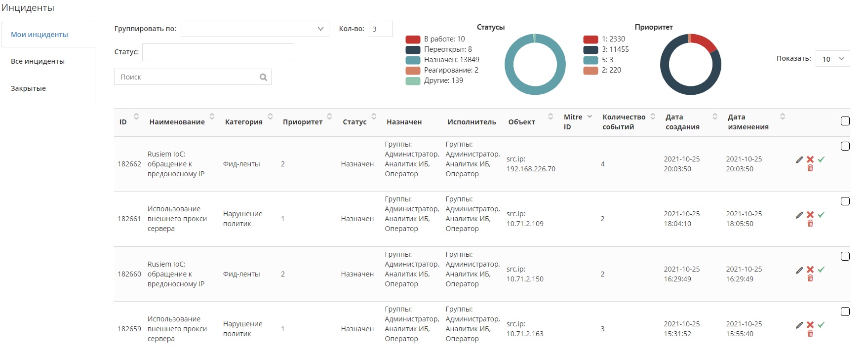Image resolution: width=868 pixels, height=352 pixels.
Task: Edit incident 182662 with pencil icon
Action: click(x=799, y=159)
